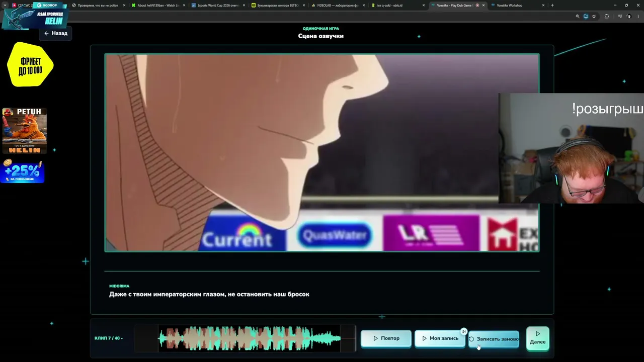The image size is (644, 362).
Task: Play the clip again with Повтор
Action: [386, 338]
